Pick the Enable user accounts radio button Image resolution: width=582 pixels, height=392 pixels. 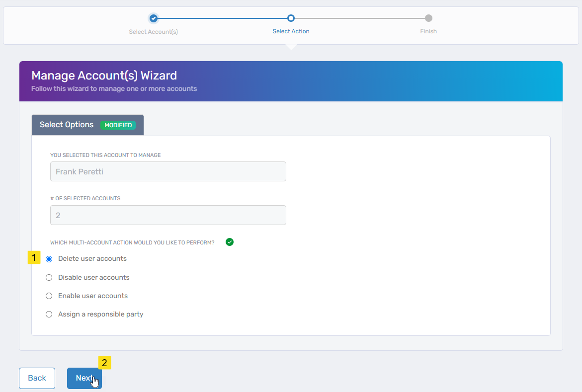(49, 296)
